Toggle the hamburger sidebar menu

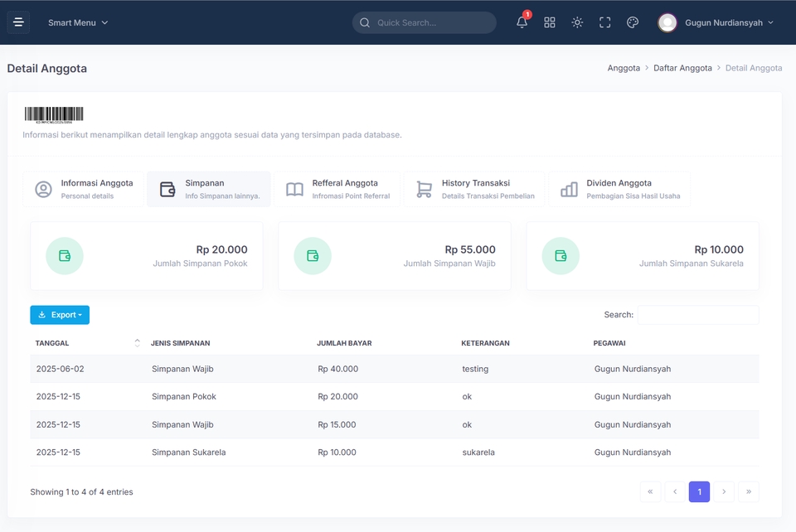coord(18,22)
